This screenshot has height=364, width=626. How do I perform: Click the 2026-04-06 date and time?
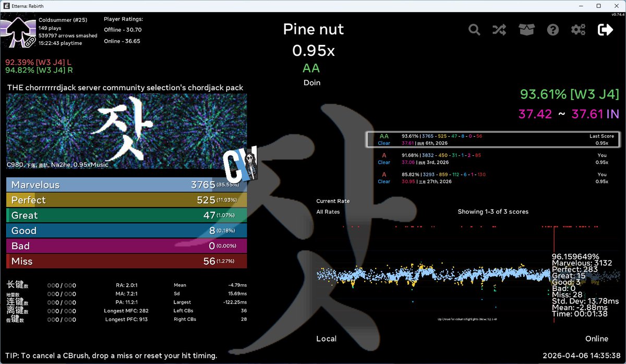click(582, 356)
